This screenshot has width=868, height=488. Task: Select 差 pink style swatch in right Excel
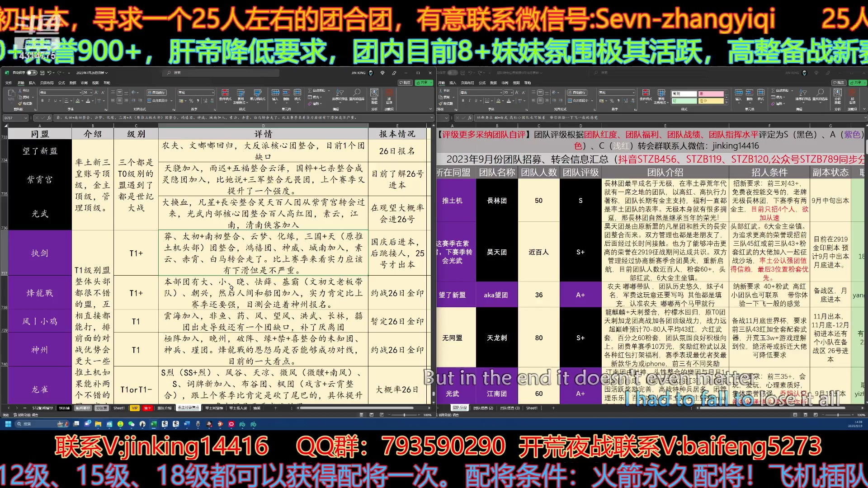[x=711, y=94]
